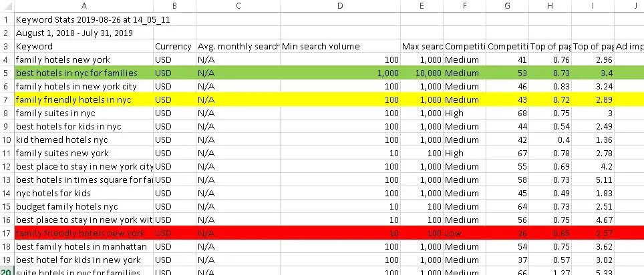The height and width of the screenshot is (275, 644).
Task: Select row 12 header
Action: click(x=7, y=167)
